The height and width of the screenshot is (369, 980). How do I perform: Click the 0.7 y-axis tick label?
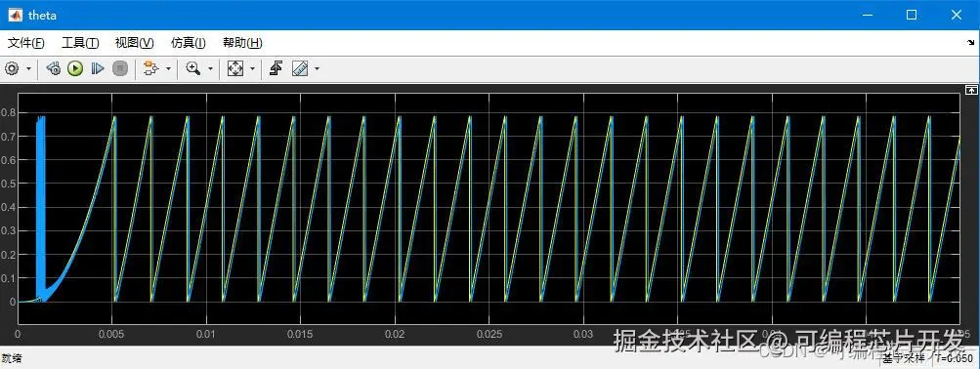[x=8, y=137]
